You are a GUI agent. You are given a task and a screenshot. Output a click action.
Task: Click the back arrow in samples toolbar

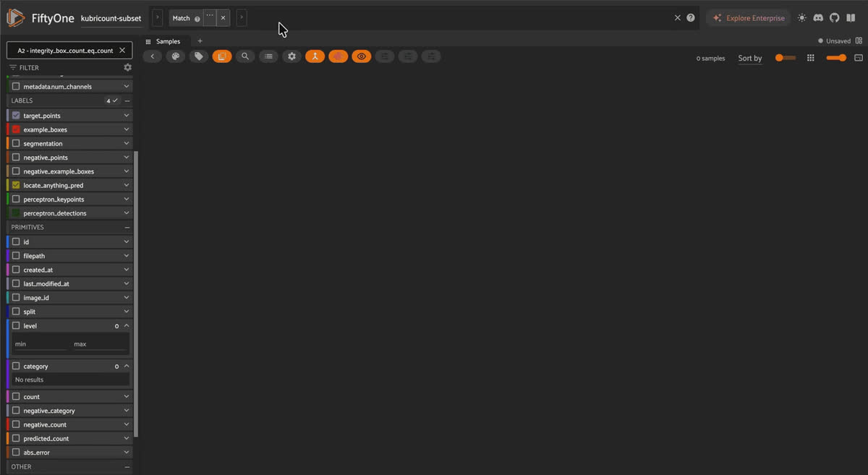(152, 56)
